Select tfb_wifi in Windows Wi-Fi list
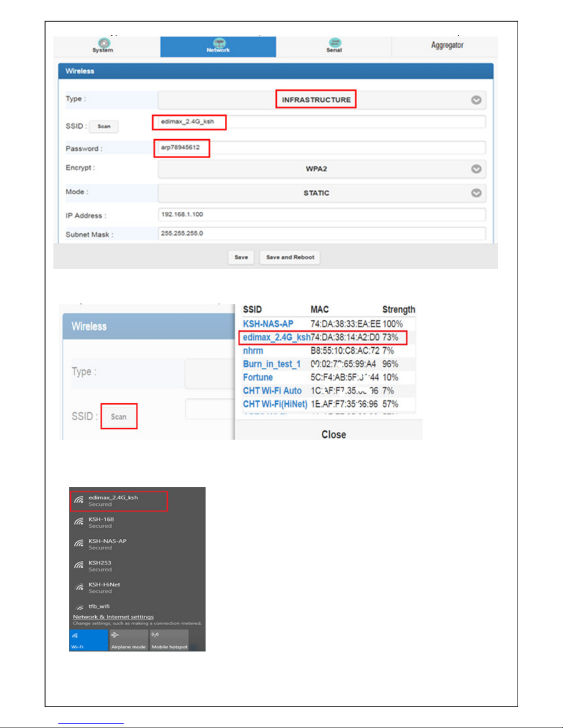Viewport: 563px width, 728px height. [x=137, y=606]
